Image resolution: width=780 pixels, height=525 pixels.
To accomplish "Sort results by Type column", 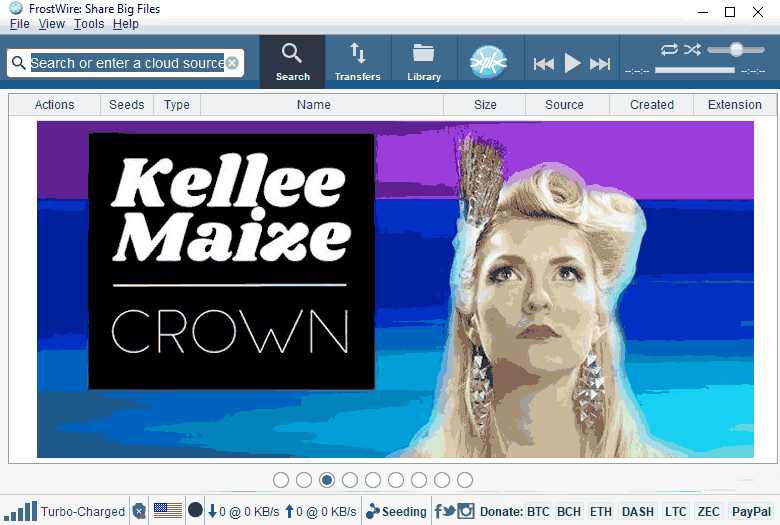I will click(177, 105).
